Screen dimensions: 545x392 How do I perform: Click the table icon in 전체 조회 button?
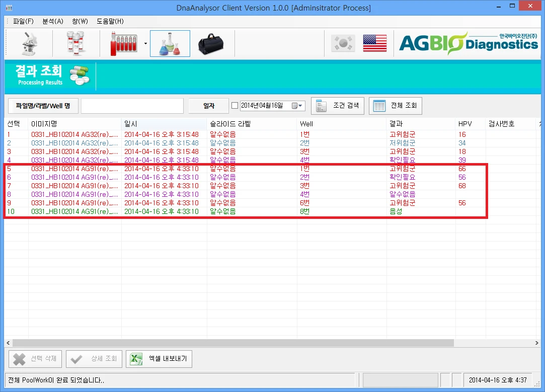pyautogui.click(x=379, y=106)
